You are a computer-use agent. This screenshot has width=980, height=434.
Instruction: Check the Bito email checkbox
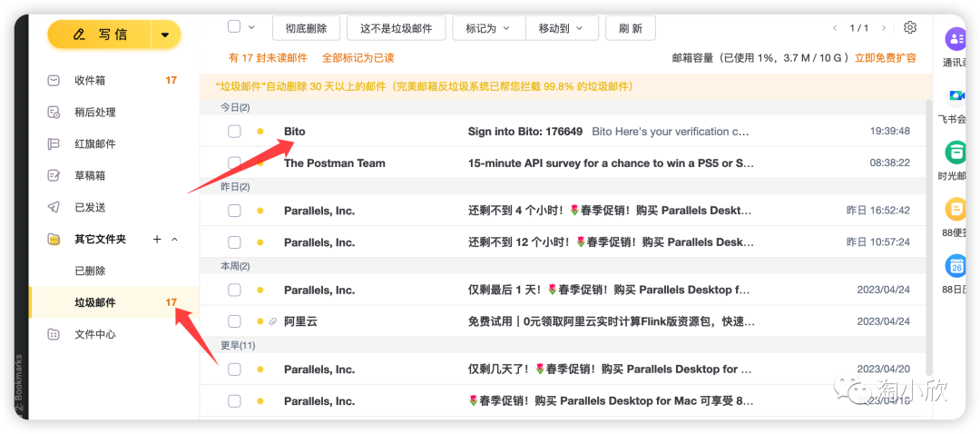click(234, 132)
